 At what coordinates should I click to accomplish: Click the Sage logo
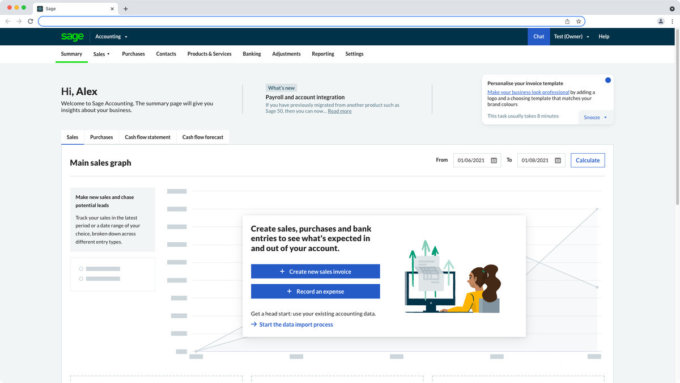tap(72, 37)
